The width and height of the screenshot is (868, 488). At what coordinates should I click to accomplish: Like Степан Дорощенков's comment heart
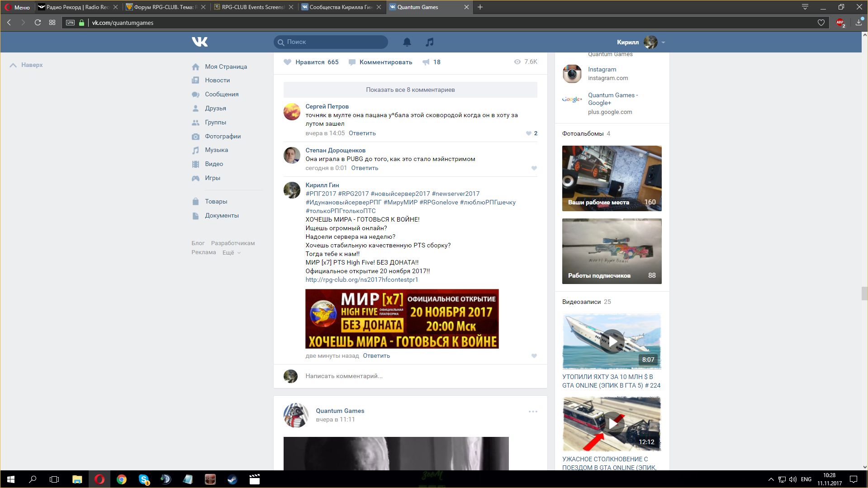tap(534, 168)
